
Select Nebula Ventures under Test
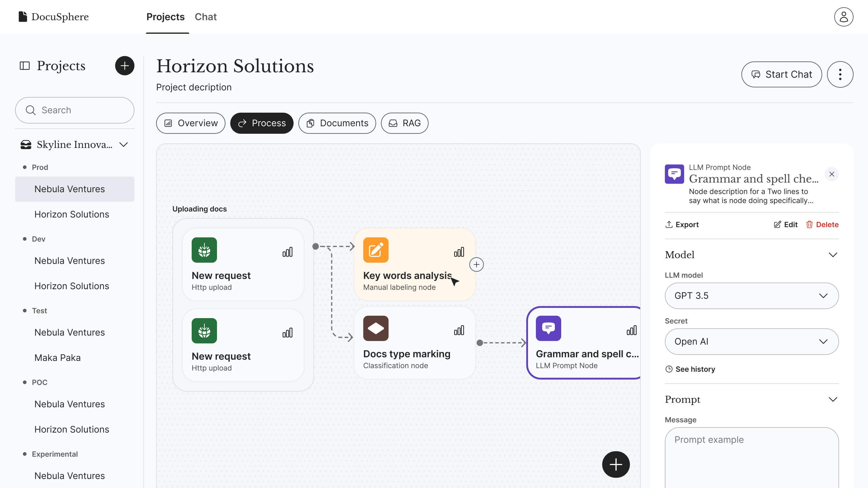pos(74,333)
